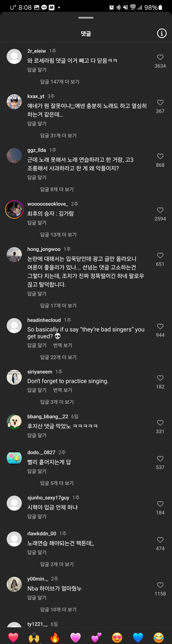Expand 147 more replies under 2r_eieiw

[x=60, y=82]
